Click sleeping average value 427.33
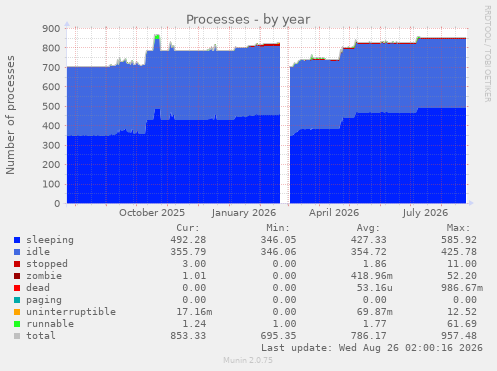This screenshot has height=371, width=497. (x=368, y=240)
